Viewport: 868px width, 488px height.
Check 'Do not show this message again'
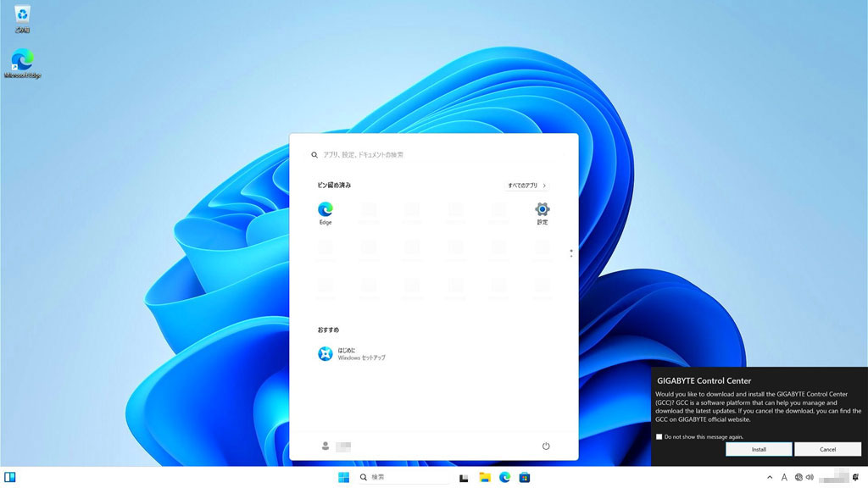pyautogui.click(x=659, y=437)
